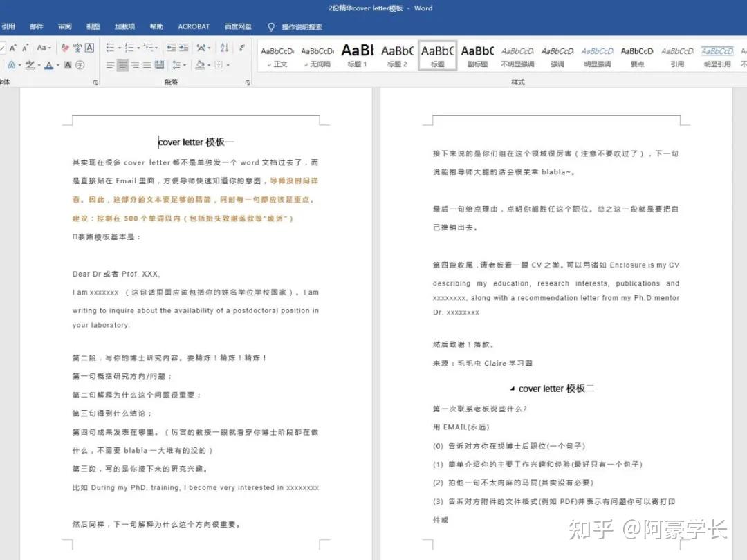Screen dimensions: 747x560
Task: Pick the red font color swatch
Action: [47, 65]
